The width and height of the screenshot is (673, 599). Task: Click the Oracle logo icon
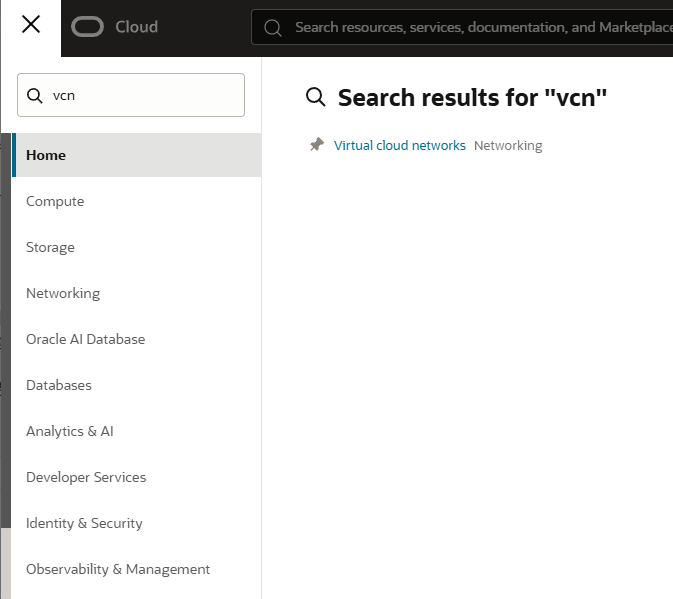point(88,27)
